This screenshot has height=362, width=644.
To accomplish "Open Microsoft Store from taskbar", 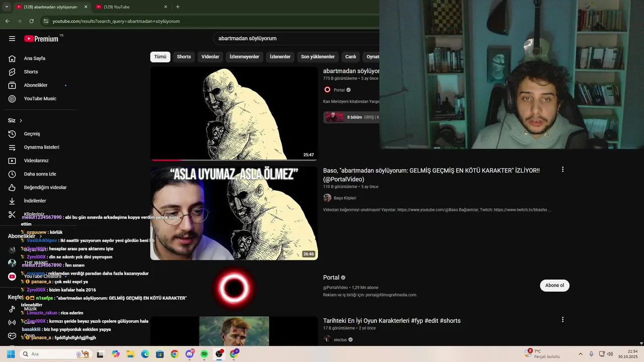I will pyautogui.click(x=159, y=354).
